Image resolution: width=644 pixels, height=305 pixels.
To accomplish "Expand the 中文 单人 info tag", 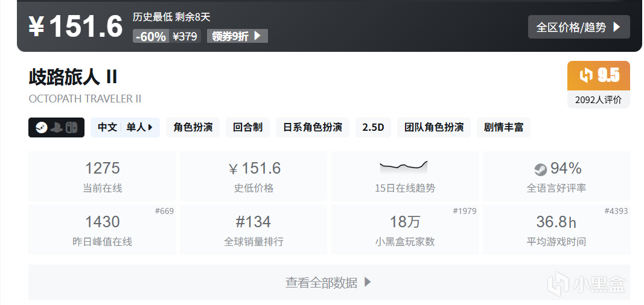I will tap(126, 128).
